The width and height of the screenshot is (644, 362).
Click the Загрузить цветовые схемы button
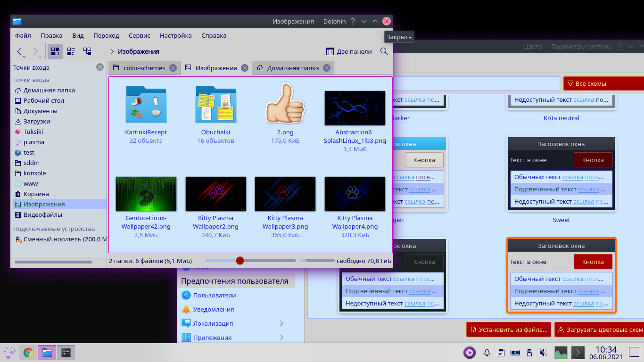(599, 329)
